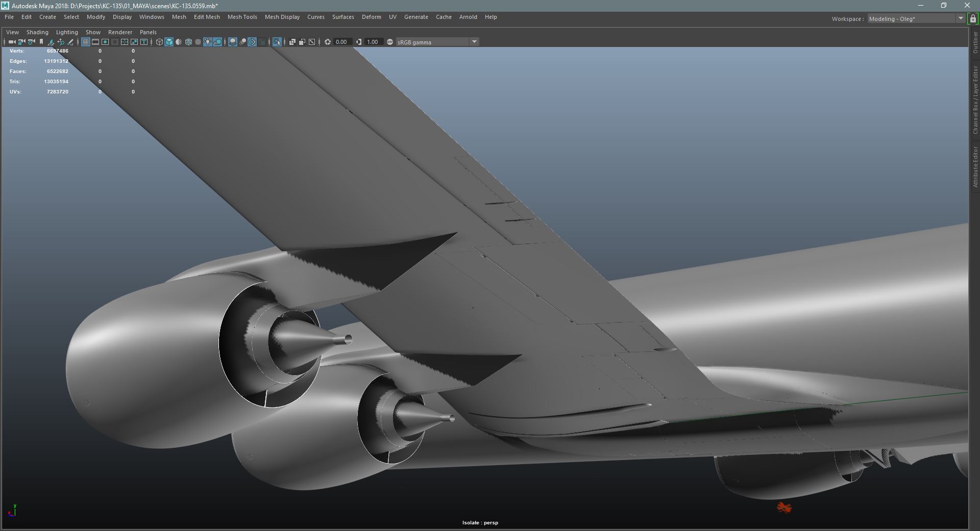Toggle the Safe Title overlay
Viewport: 980px width, 531px height.
click(144, 42)
